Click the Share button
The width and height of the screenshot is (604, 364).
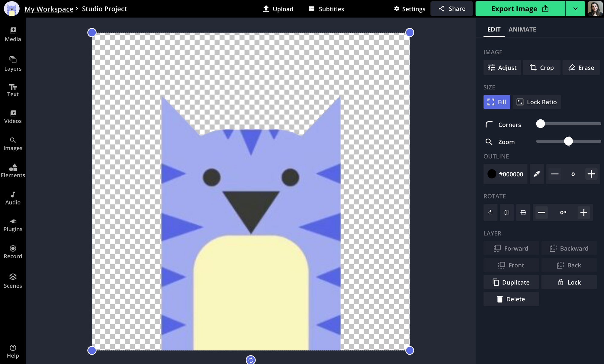tap(451, 9)
